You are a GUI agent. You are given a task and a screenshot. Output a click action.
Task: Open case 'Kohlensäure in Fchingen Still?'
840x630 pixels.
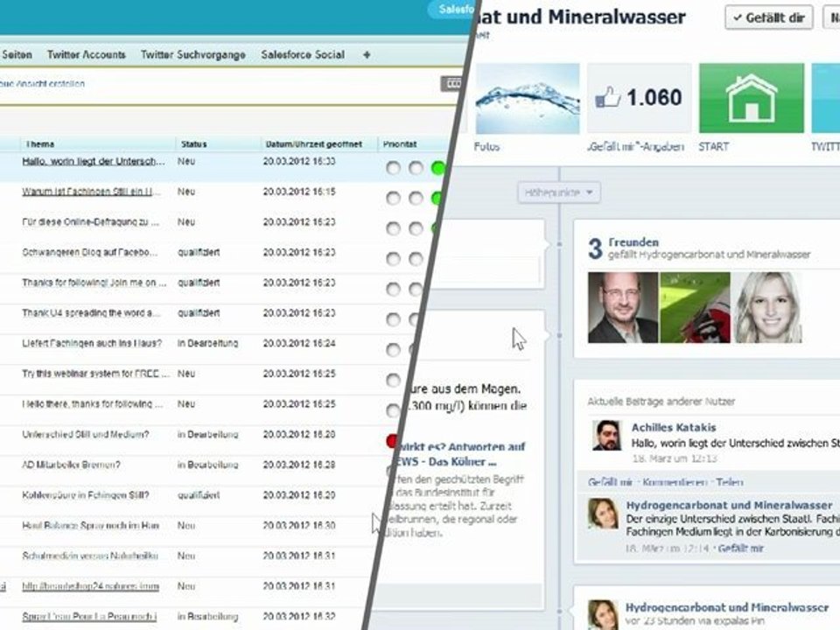pyautogui.click(x=86, y=495)
